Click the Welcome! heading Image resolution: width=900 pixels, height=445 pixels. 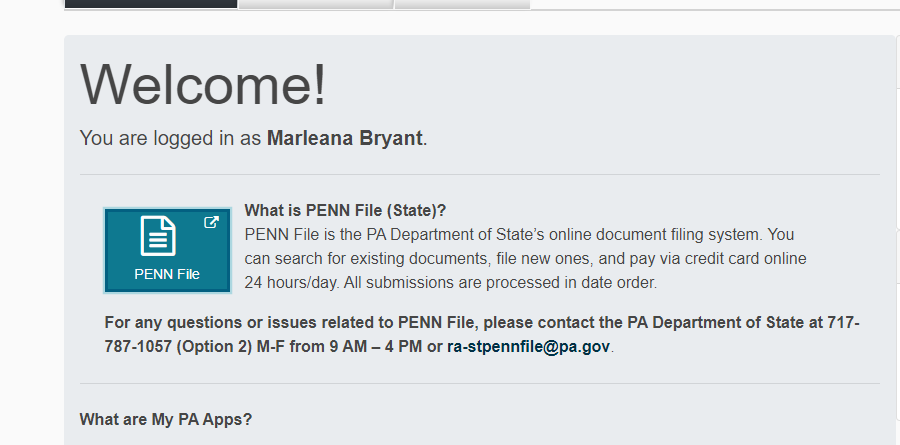coord(203,84)
